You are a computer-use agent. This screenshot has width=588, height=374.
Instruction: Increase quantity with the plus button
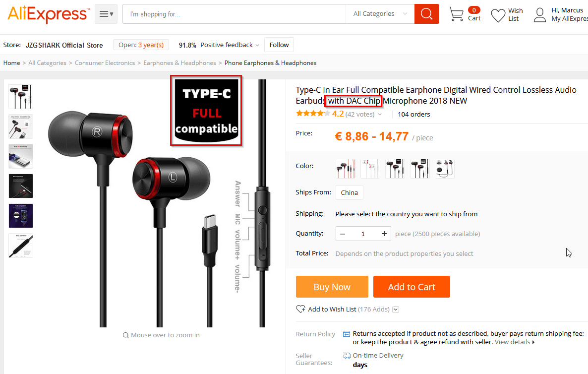click(384, 234)
